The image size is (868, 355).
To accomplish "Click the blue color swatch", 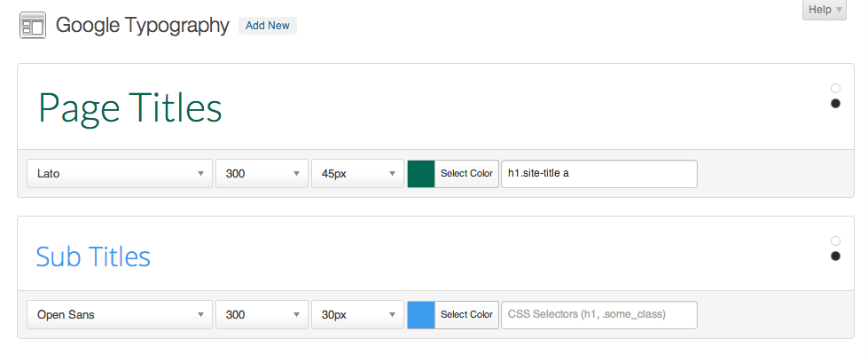I will coord(421,315).
